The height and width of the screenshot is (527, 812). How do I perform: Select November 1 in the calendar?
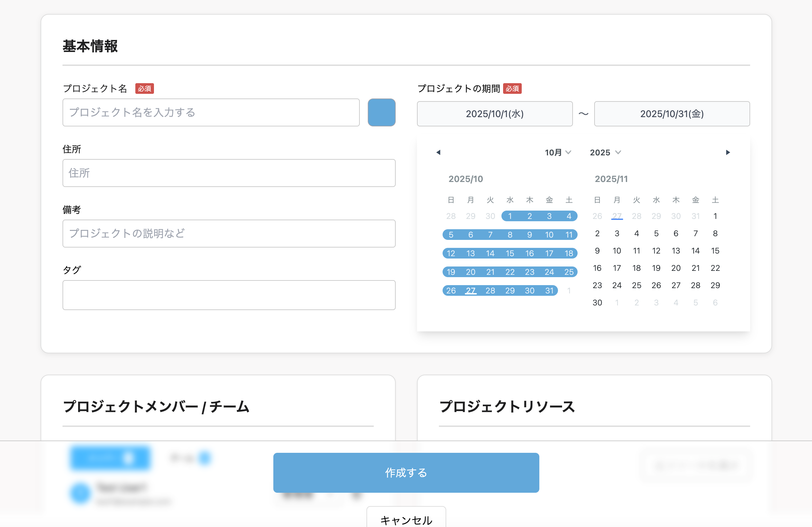tap(715, 216)
